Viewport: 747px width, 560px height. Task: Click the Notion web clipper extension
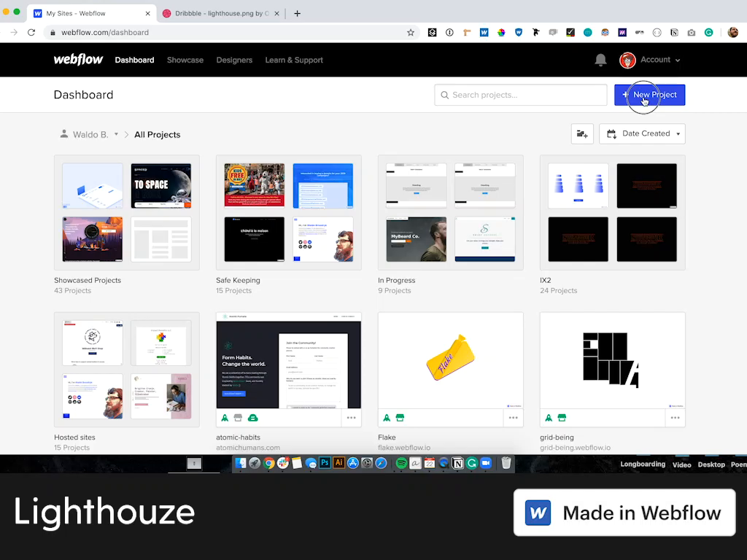click(674, 32)
